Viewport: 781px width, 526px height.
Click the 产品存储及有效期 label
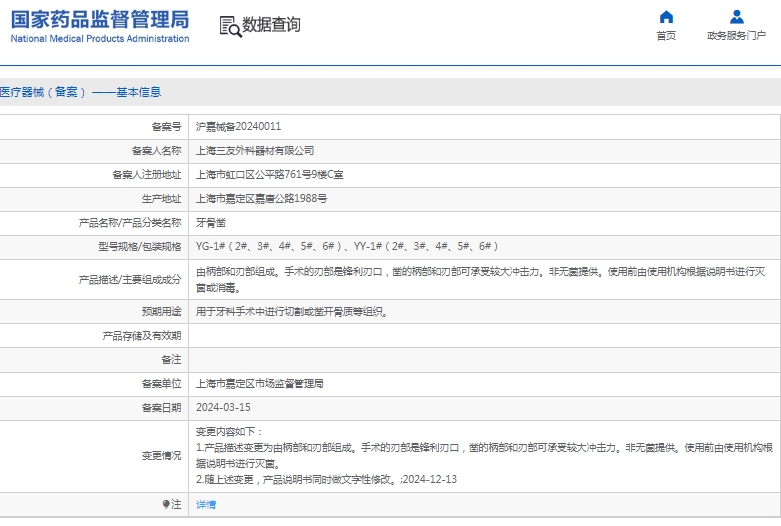[142, 336]
